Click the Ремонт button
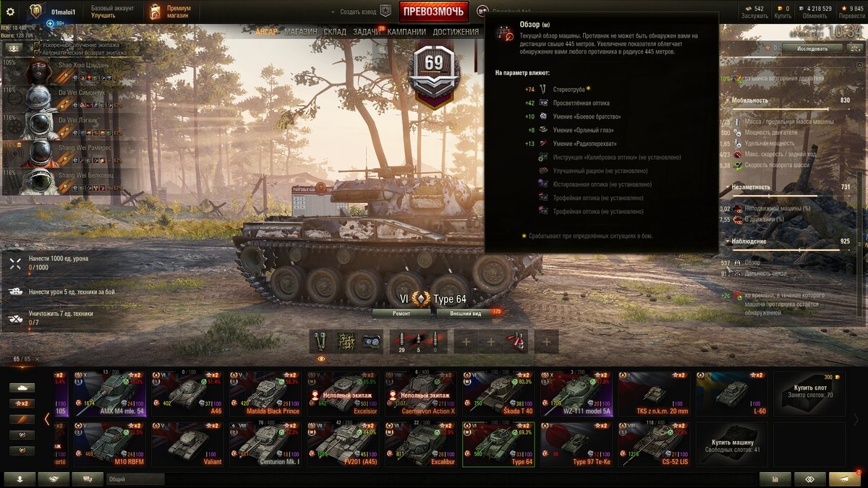The image size is (868, 488). [x=401, y=313]
